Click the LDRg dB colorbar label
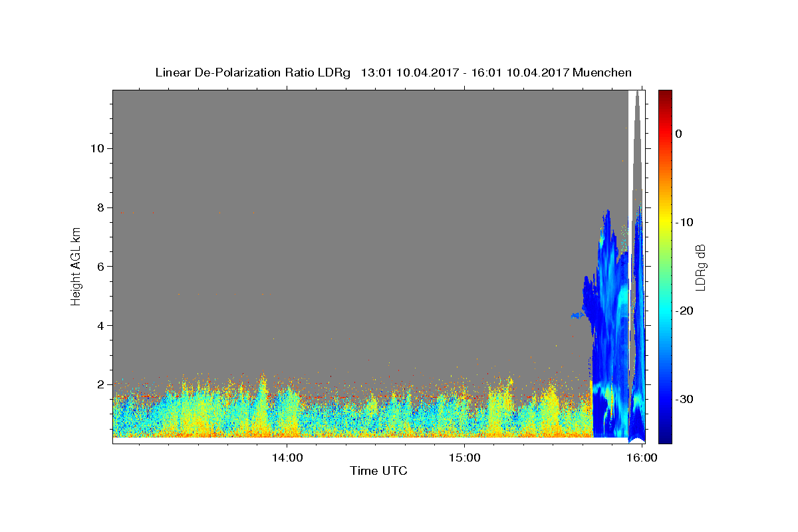Screen dimensions: 798x532 coord(700,266)
